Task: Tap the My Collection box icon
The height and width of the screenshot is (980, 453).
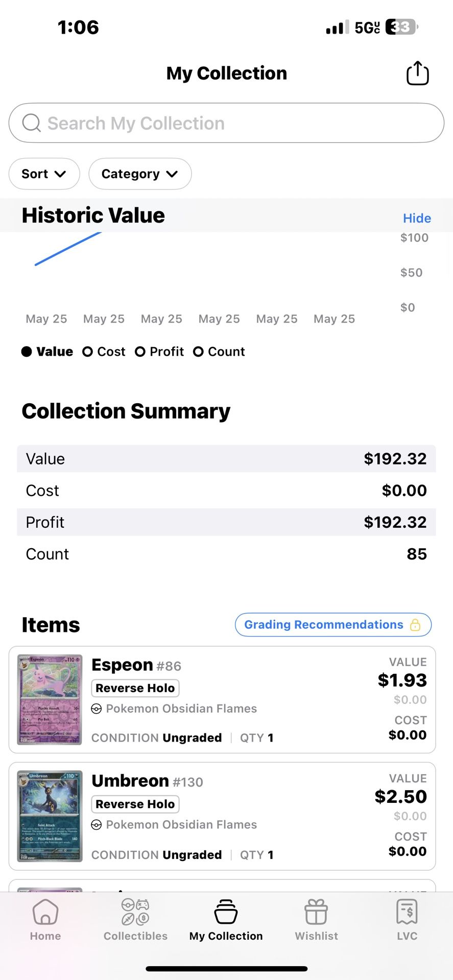Action: point(226,912)
